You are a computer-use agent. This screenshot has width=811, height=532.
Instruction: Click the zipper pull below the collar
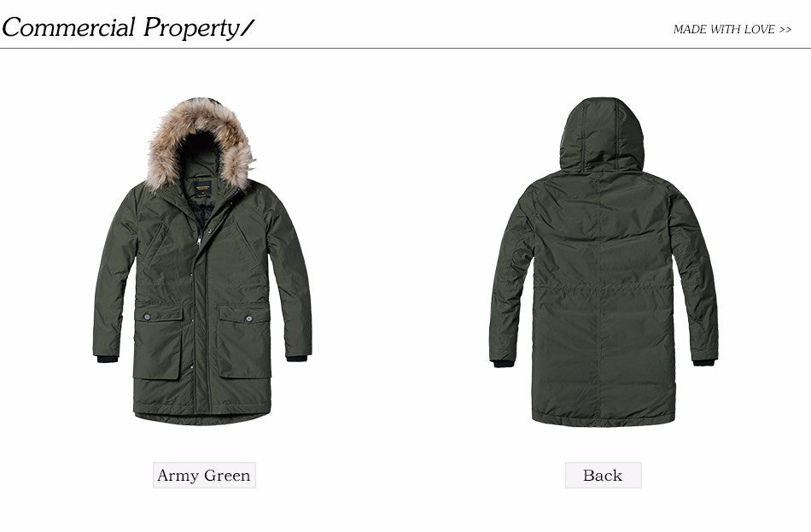click(x=199, y=239)
